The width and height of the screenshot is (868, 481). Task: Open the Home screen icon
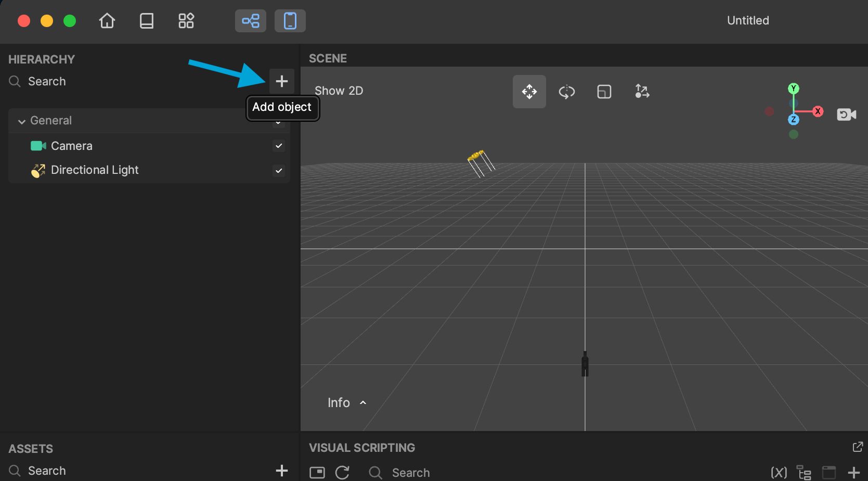[x=107, y=21]
